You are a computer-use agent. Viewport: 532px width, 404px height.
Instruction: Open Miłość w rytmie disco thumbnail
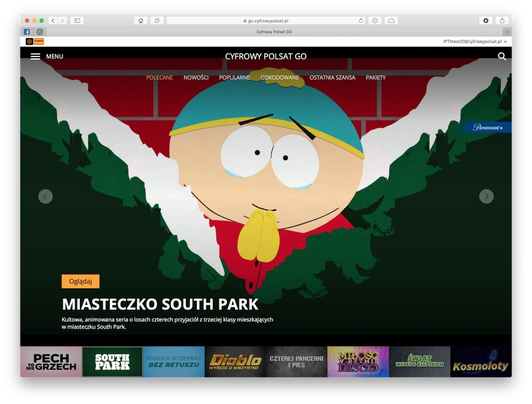(x=358, y=362)
